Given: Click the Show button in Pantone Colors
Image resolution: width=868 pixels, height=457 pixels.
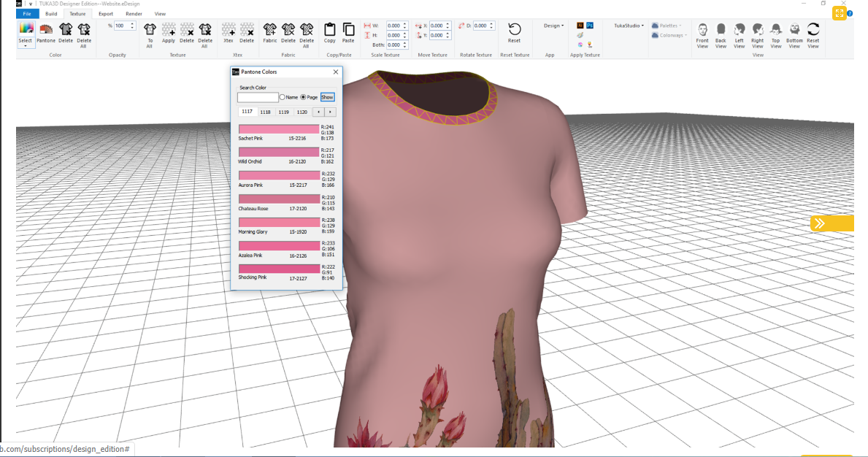Looking at the screenshot, I should pyautogui.click(x=327, y=97).
